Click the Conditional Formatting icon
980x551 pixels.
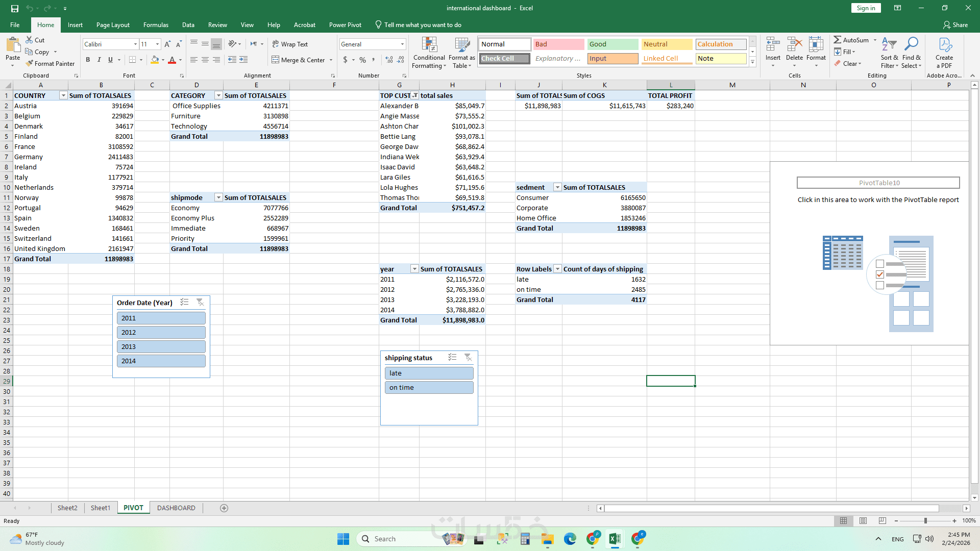coord(429,45)
